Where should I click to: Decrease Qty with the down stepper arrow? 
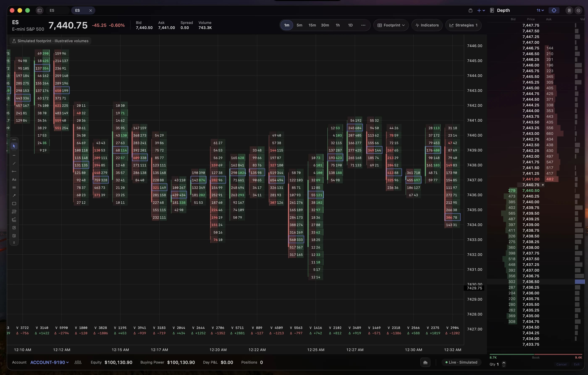(504, 366)
